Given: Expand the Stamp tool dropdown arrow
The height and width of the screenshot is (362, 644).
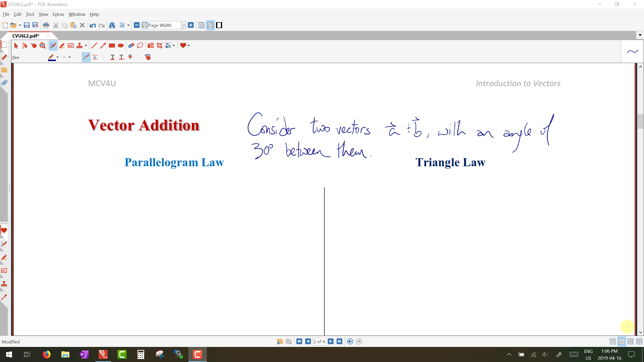Looking at the screenshot, I should tap(86, 46).
